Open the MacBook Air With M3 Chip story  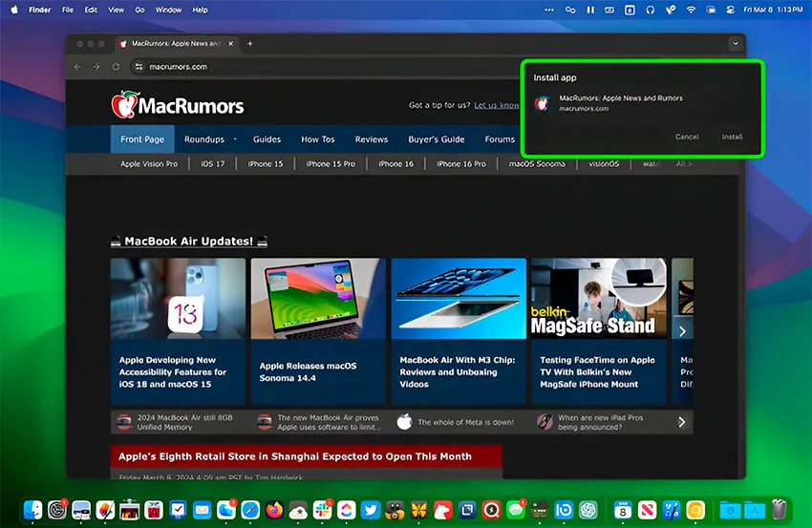(459, 330)
